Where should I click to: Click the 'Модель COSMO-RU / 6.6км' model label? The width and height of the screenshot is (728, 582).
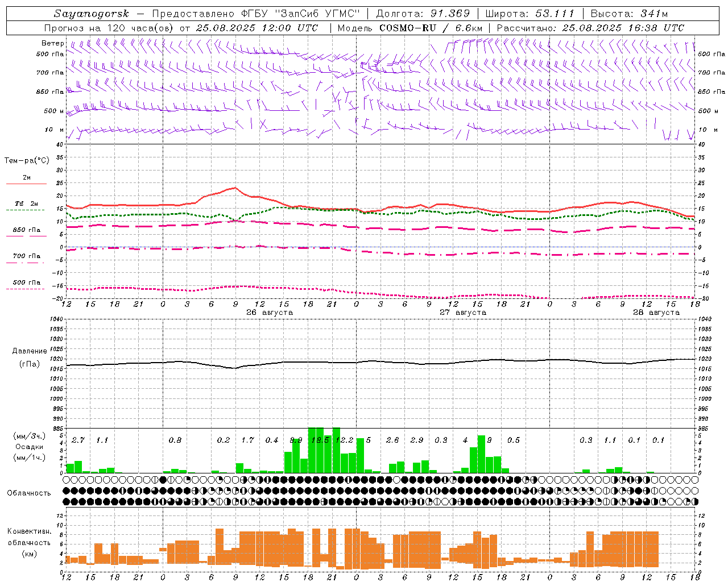coord(410,28)
